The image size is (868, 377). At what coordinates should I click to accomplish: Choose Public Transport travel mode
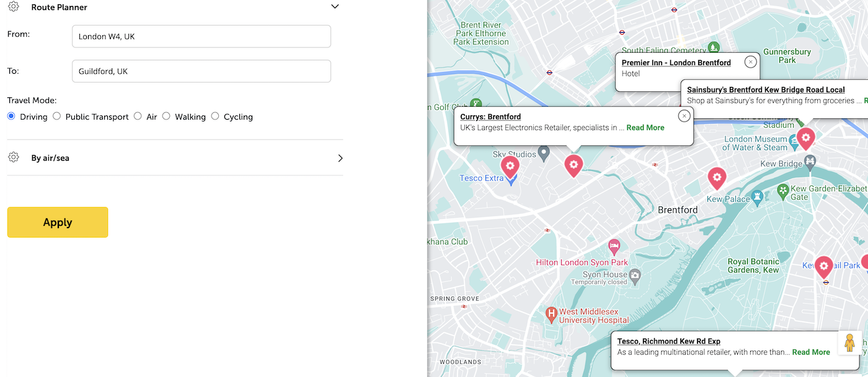pos(57,116)
